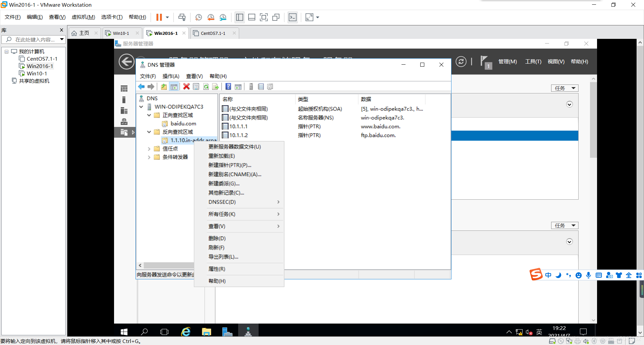
Task: Click the export list toolbar icon
Action: (215, 87)
